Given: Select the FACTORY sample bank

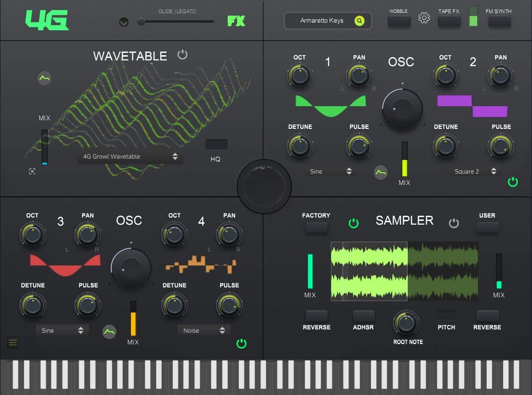Looking at the screenshot, I should tap(316, 227).
